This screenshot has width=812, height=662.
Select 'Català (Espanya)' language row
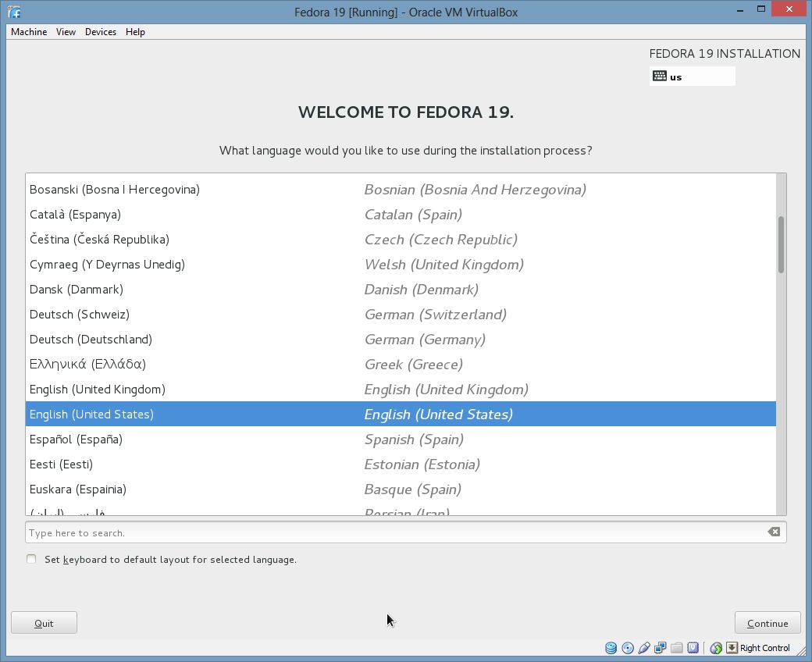(401, 214)
